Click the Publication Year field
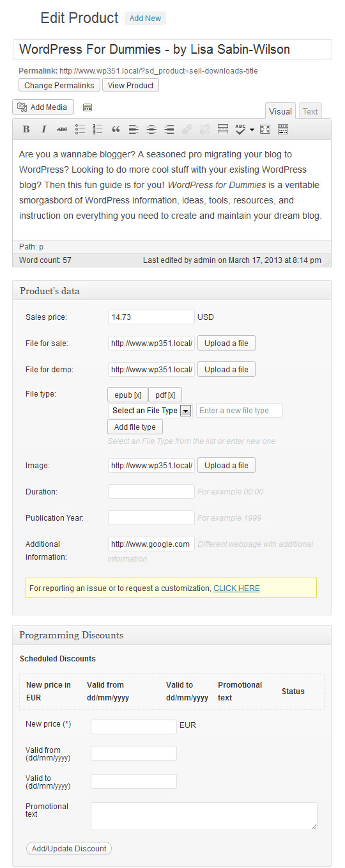Viewport: 345px width, 868px height. [151, 517]
